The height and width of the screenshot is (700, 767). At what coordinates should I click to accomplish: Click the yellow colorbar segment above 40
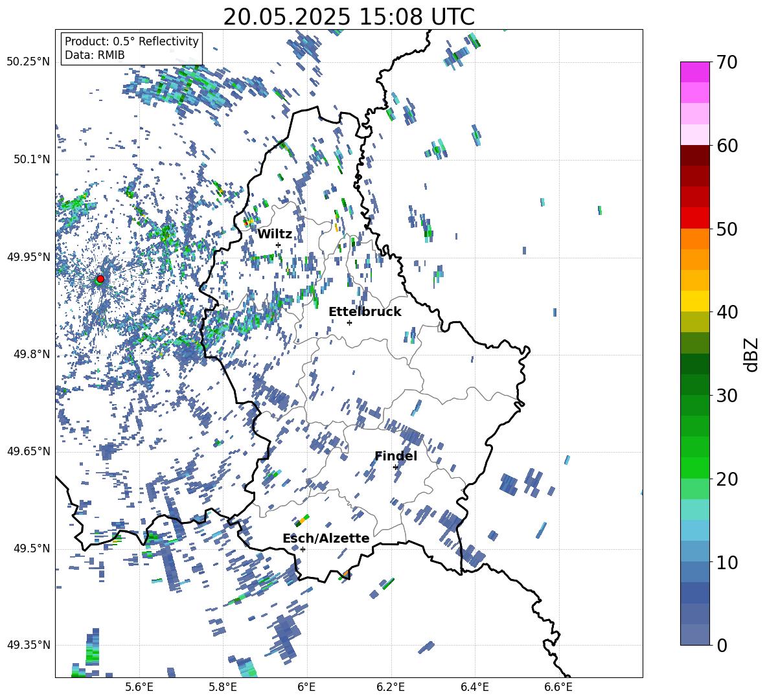(x=694, y=301)
